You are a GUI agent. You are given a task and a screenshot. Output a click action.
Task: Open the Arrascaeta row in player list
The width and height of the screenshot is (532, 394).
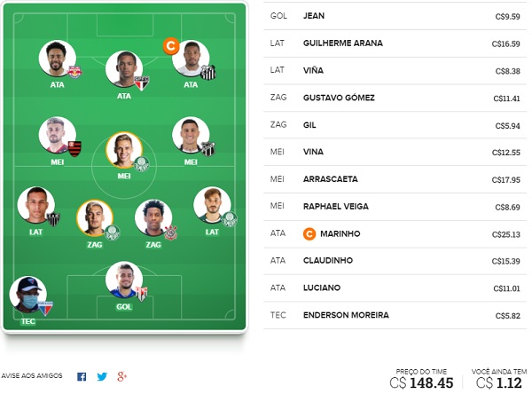(x=395, y=179)
